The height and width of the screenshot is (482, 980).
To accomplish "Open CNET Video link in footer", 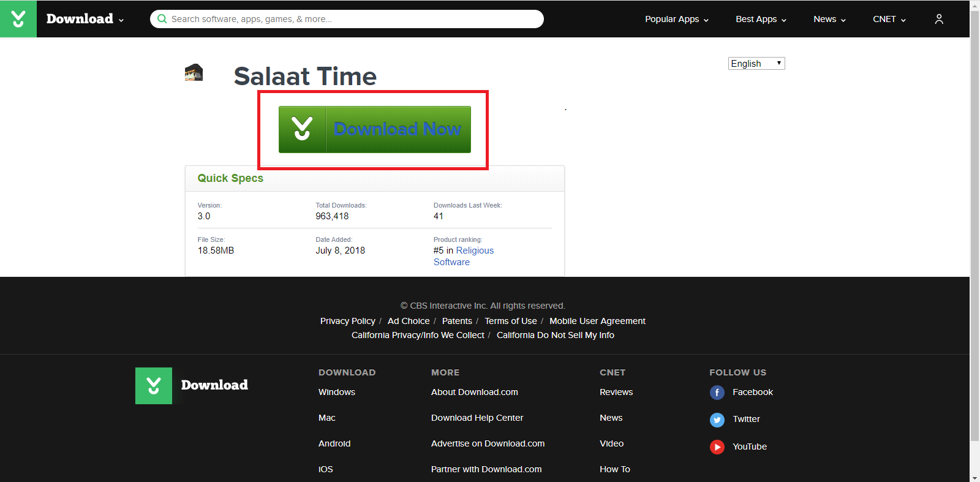I will click(612, 443).
